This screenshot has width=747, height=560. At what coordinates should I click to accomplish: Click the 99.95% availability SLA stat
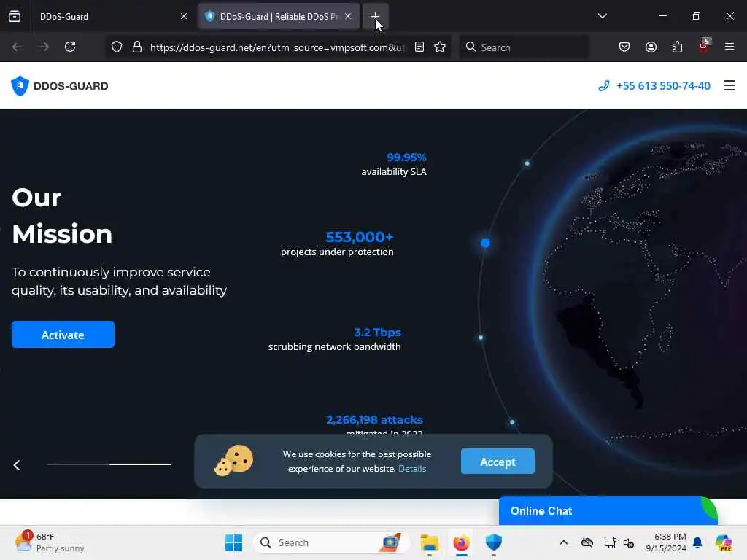[x=394, y=164]
